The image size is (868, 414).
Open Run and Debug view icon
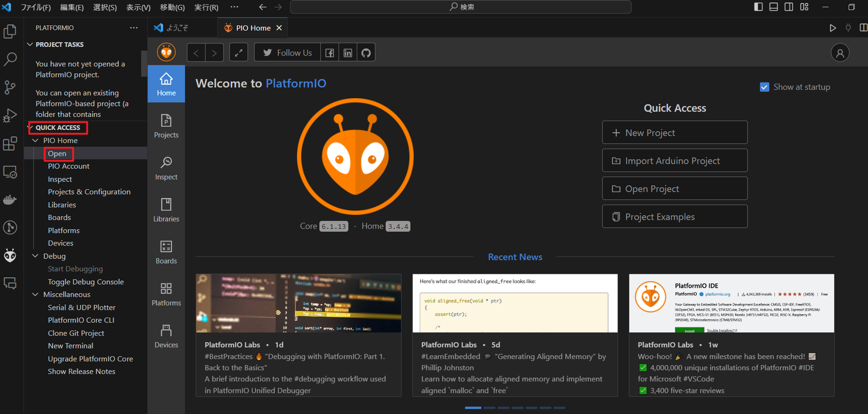(10, 115)
